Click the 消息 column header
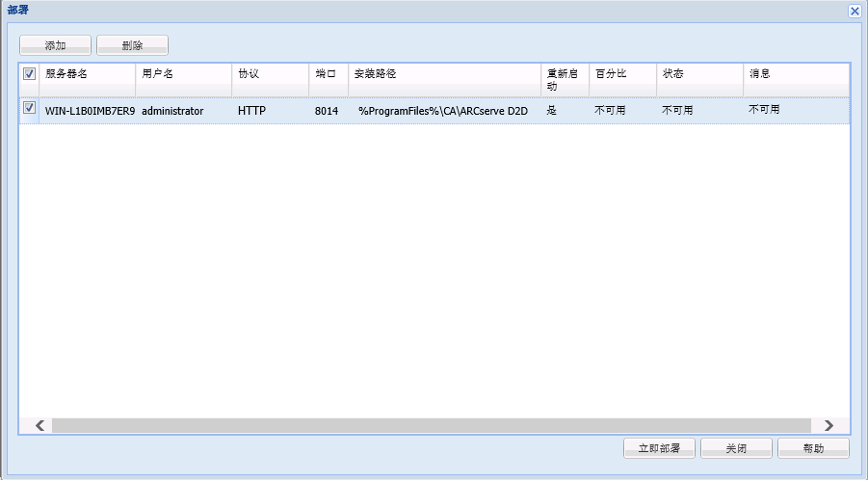The image size is (868, 482). coord(796,80)
